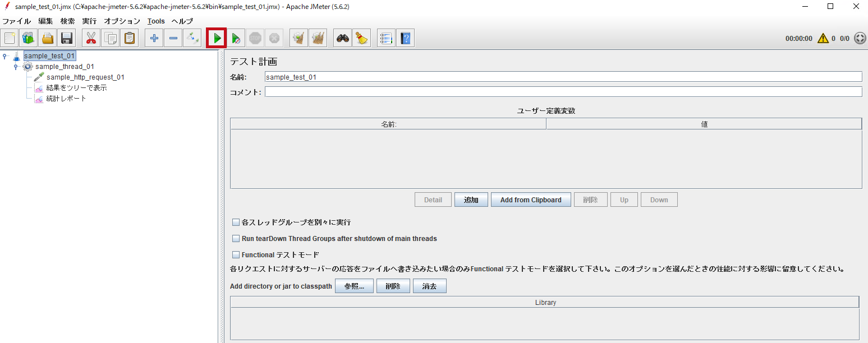Image resolution: width=868 pixels, height=343 pixels.
Task: Click the Library column header
Action: tap(545, 303)
